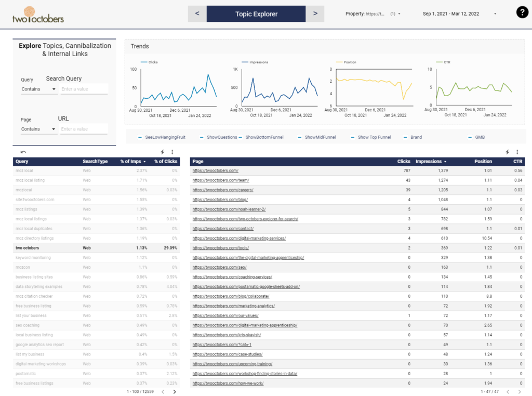Open Page Contains match type dropdown
Image resolution: width=532 pixels, height=396 pixels.
coord(38,129)
